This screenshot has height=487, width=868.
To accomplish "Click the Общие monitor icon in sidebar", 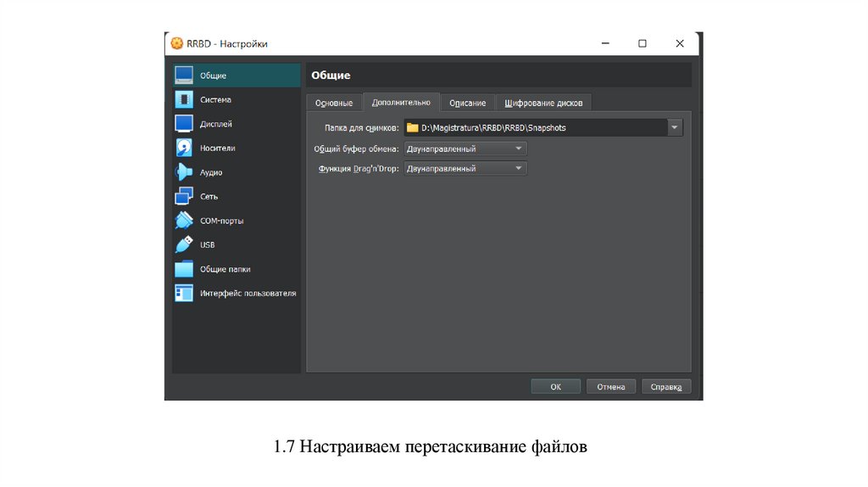I will (184, 75).
